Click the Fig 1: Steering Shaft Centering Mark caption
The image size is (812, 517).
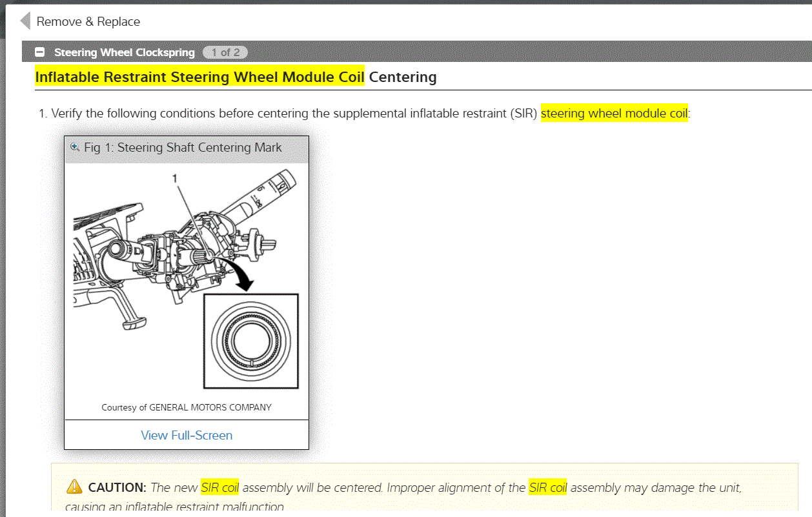pyautogui.click(x=183, y=147)
